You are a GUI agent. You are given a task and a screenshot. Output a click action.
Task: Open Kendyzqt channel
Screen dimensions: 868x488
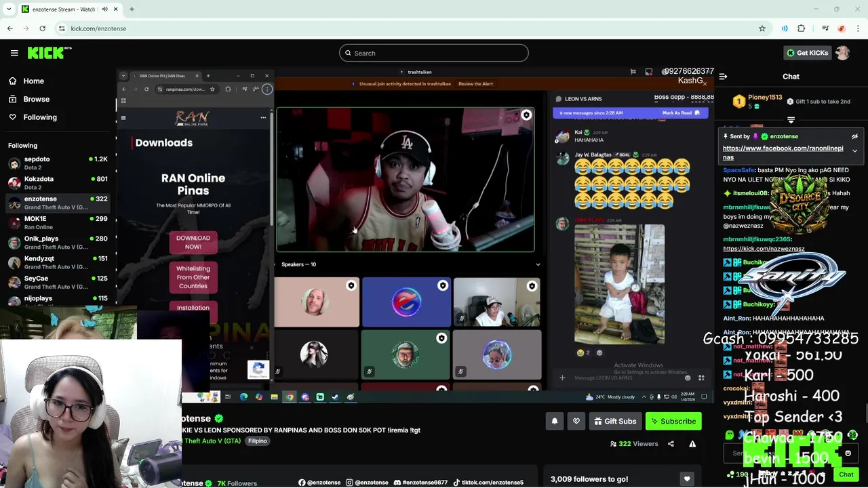point(58,262)
